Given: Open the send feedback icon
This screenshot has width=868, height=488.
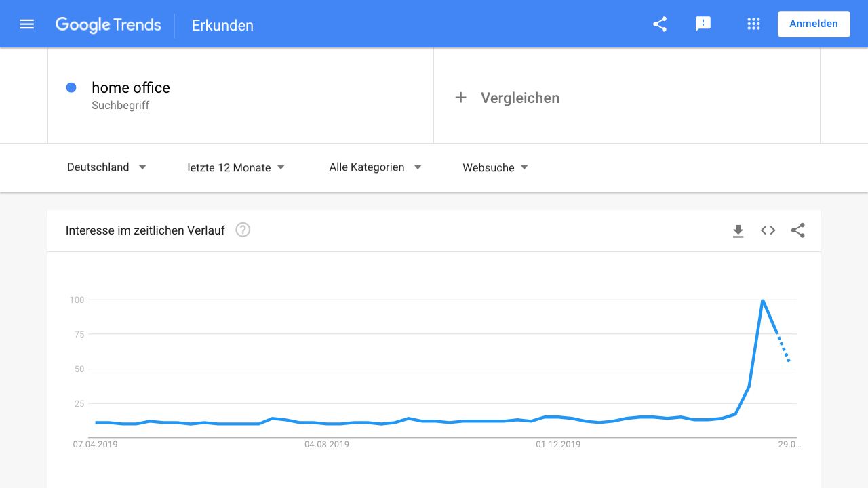Looking at the screenshot, I should [x=703, y=24].
